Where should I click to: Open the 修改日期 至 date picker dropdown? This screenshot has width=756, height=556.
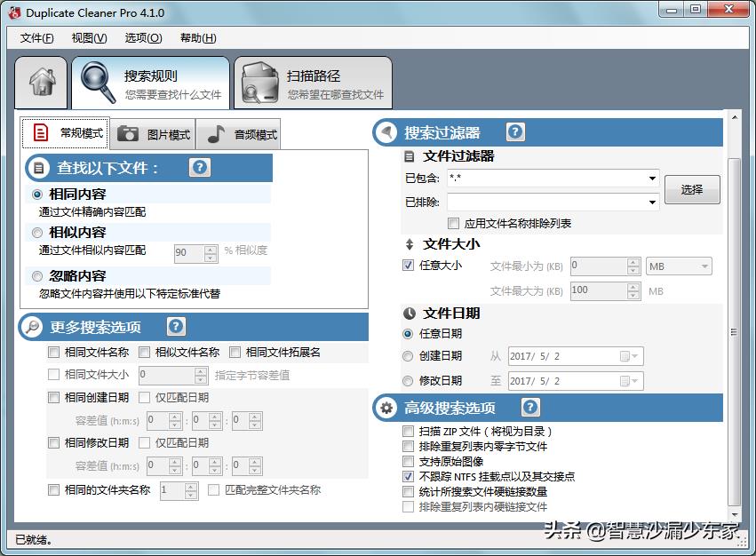coord(631,381)
